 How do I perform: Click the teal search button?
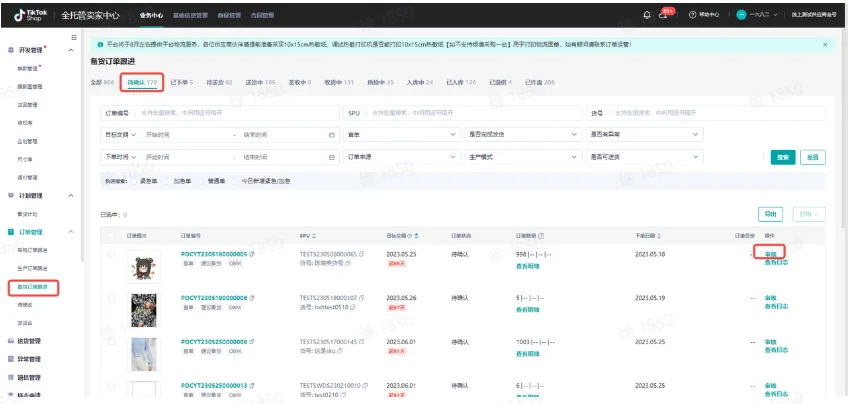coord(783,157)
